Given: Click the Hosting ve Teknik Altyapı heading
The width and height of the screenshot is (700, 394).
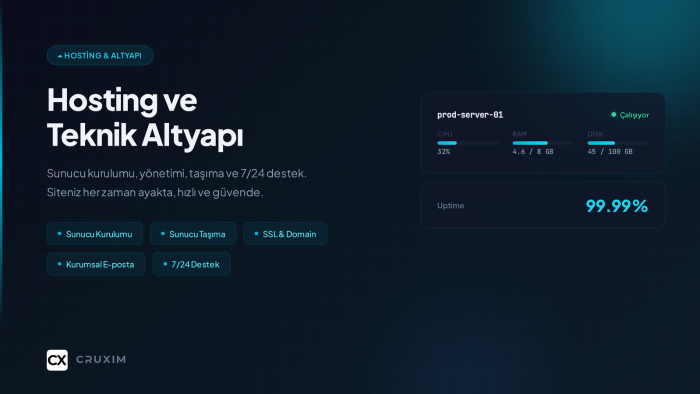Looking at the screenshot, I should [x=145, y=117].
